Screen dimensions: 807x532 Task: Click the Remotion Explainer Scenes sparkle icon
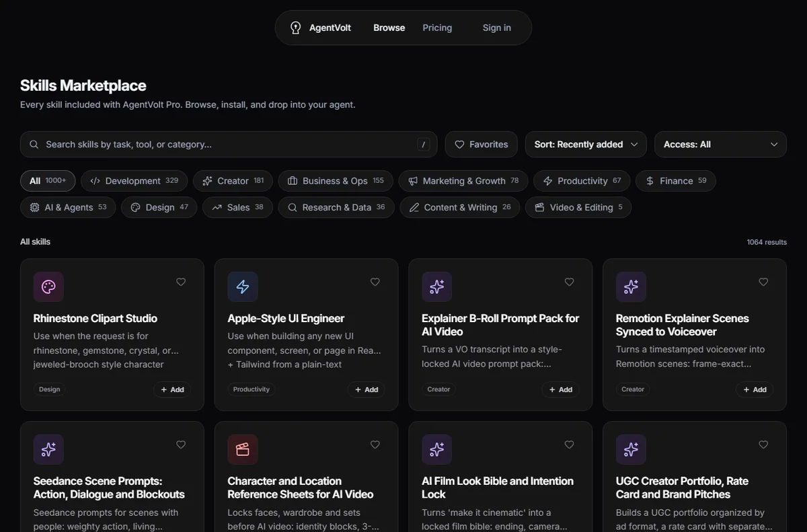pos(631,287)
